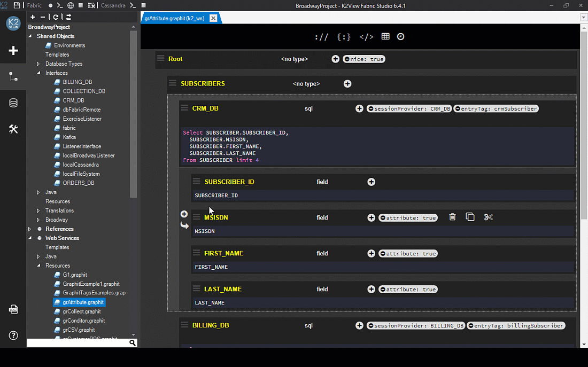The image size is (588, 367).
Task: Collapse all with minus icon above project tree
Action: pos(43,17)
